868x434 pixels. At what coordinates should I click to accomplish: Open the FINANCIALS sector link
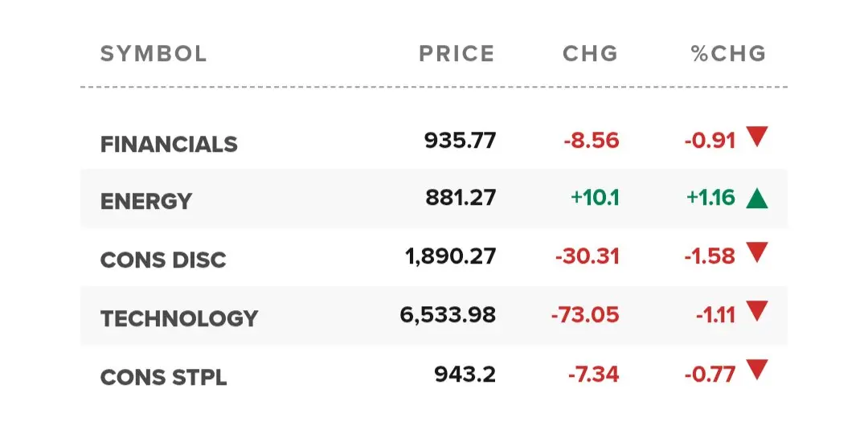169,145
